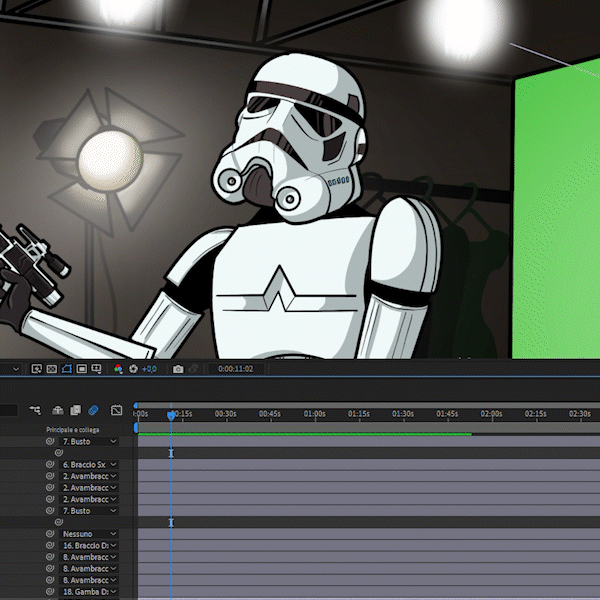Viewport: 600px width, 600px height.
Task: Open the dropdown chevron left of Fast Previews
Action: tap(16, 369)
